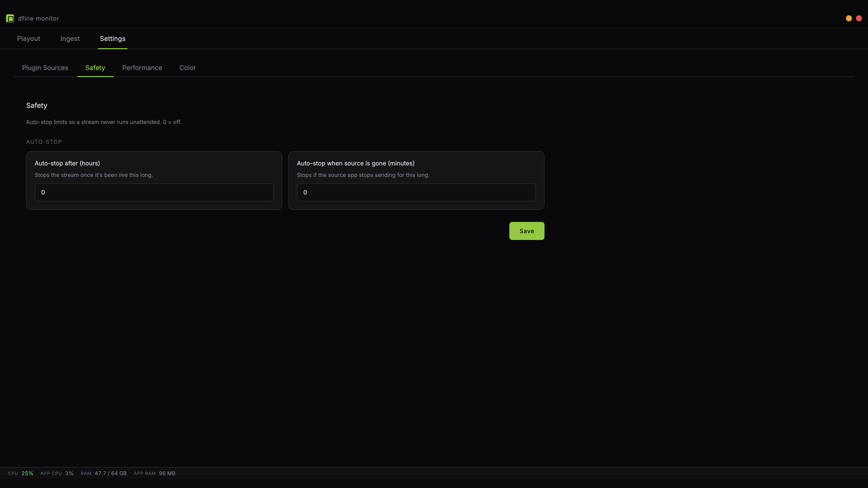Open the Color sub-tab
The height and width of the screenshot is (488, 868).
click(187, 68)
